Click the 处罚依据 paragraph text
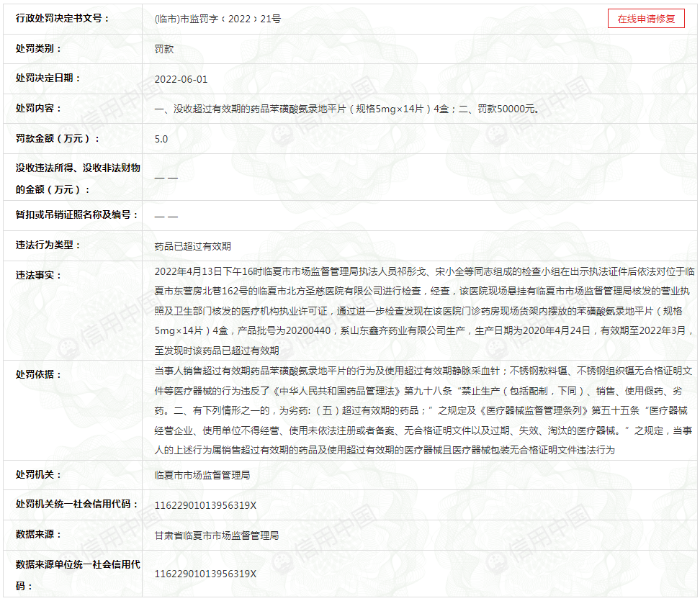700x601 pixels. (x=424, y=410)
